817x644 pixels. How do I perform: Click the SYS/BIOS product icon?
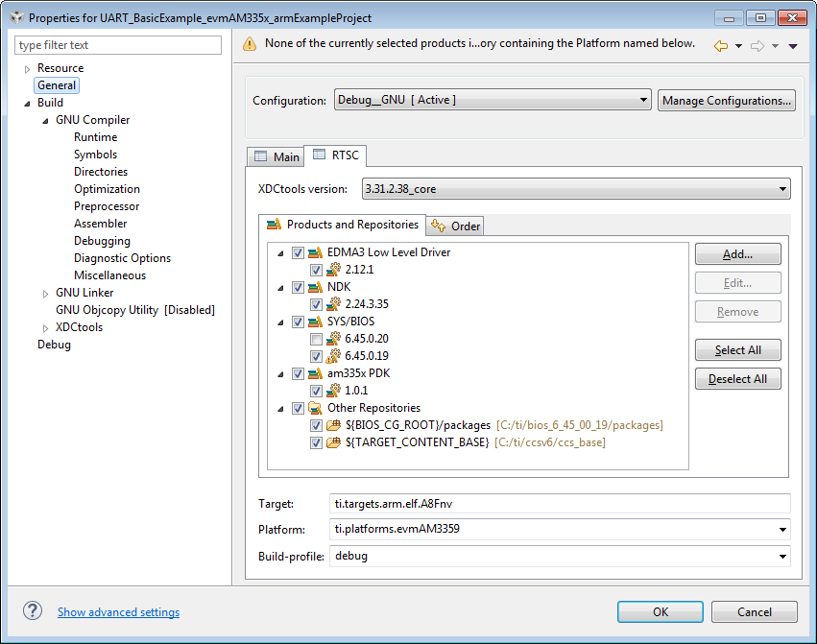(315, 322)
